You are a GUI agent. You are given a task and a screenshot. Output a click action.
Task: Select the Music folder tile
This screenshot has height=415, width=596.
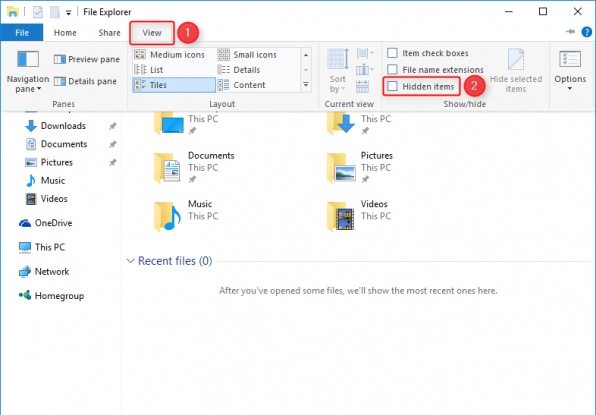coord(187,215)
